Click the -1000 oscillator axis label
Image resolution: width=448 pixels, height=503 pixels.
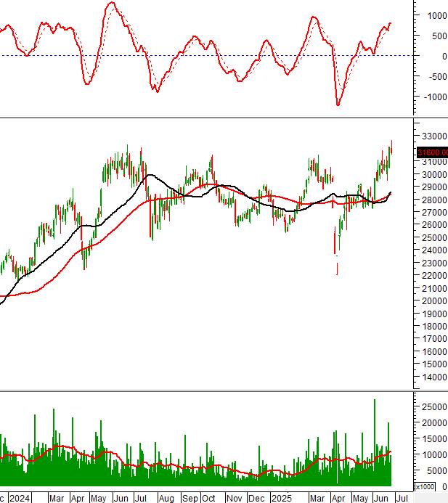(436, 97)
